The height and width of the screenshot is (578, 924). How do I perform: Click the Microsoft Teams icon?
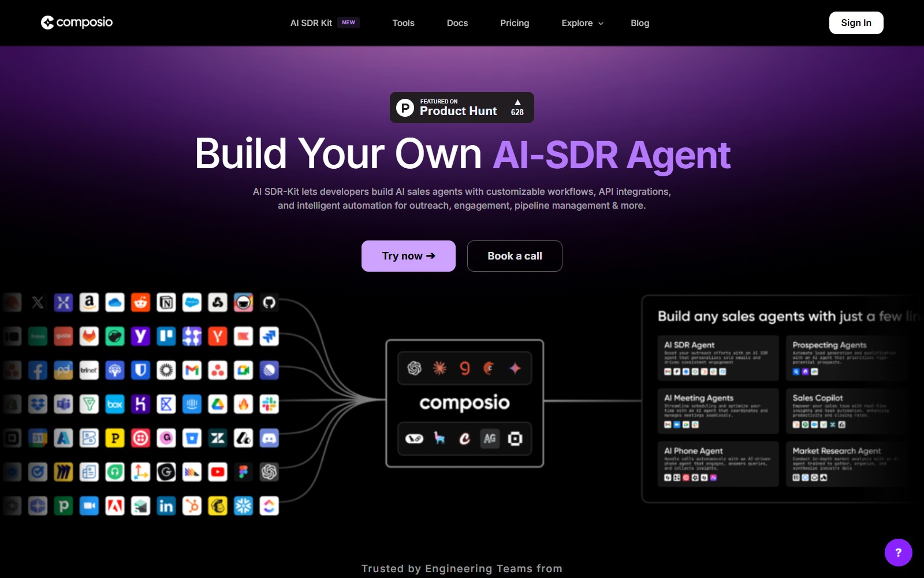[x=64, y=404]
